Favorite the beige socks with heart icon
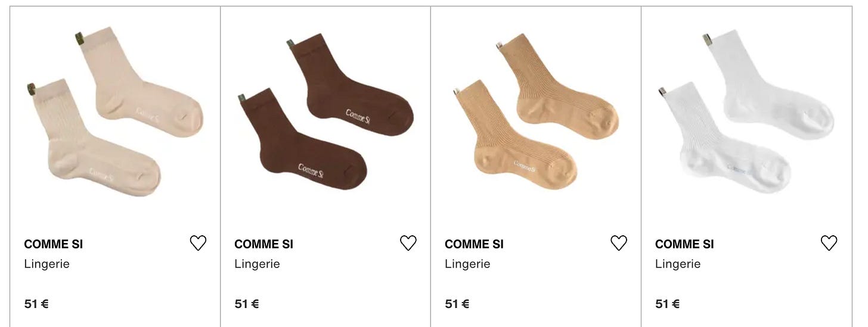Image resolution: width=868 pixels, height=327 pixels. tap(198, 243)
